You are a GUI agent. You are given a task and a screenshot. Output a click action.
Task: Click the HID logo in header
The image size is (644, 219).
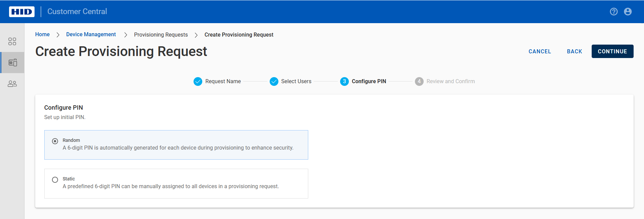coord(22,12)
